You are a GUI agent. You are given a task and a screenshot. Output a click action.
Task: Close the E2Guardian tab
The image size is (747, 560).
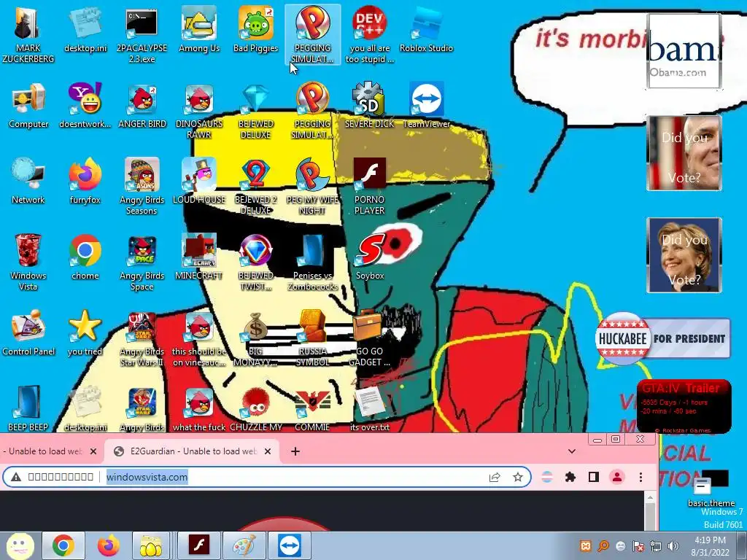(x=268, y=451)
